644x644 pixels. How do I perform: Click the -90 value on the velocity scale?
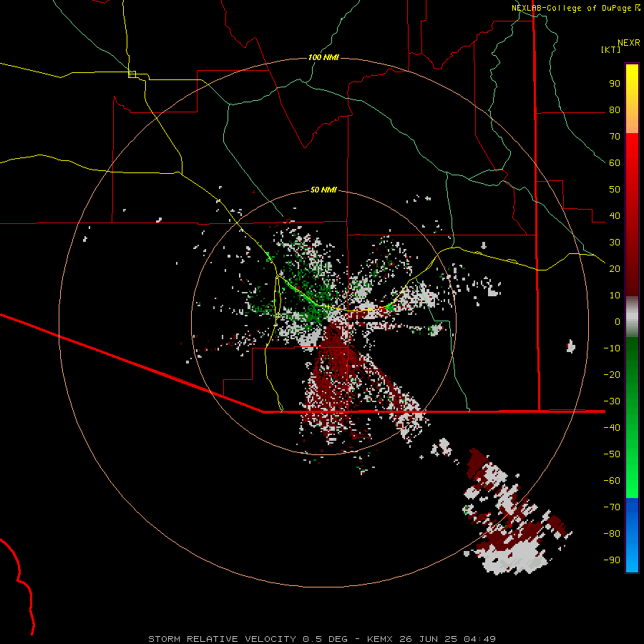click(612, 560)
